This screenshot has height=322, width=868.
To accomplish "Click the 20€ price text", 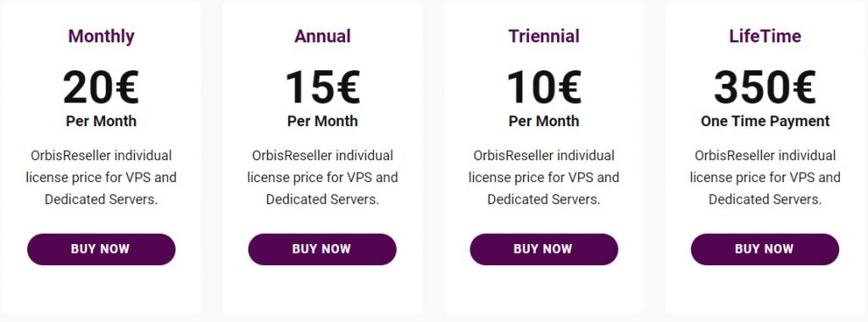I will tap(101, 87).
